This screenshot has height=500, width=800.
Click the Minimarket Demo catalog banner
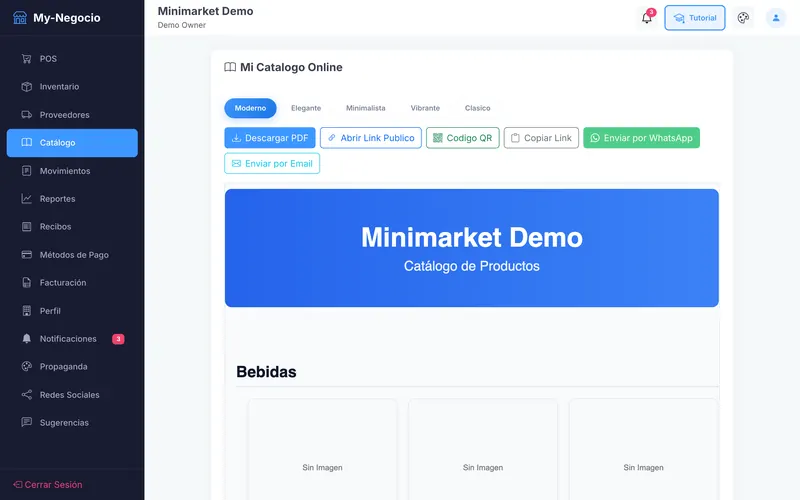click(472, 248)
